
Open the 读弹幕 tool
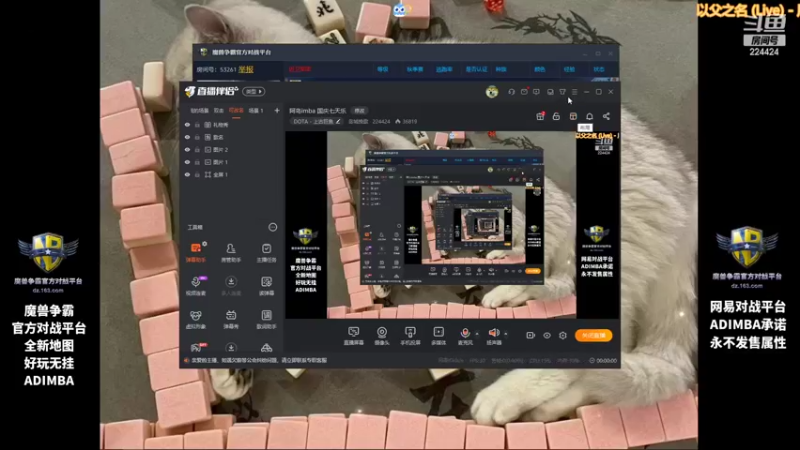[x=266, y=286]
